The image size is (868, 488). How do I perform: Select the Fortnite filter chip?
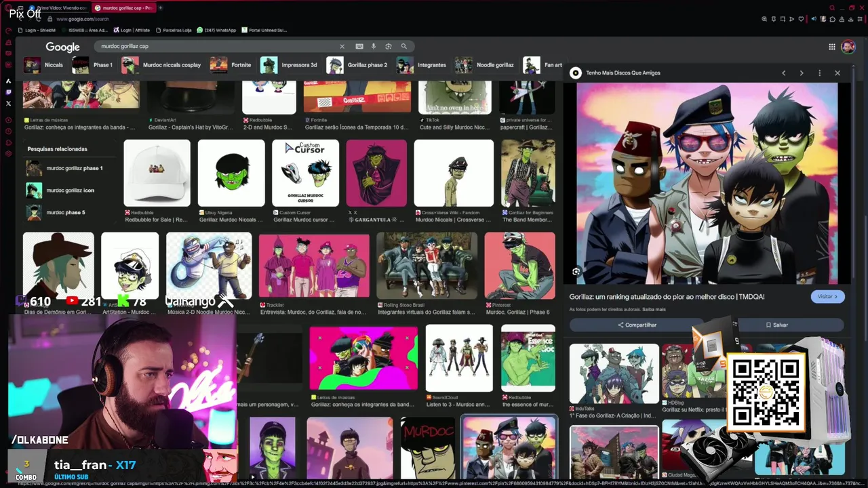coord(231,65)
